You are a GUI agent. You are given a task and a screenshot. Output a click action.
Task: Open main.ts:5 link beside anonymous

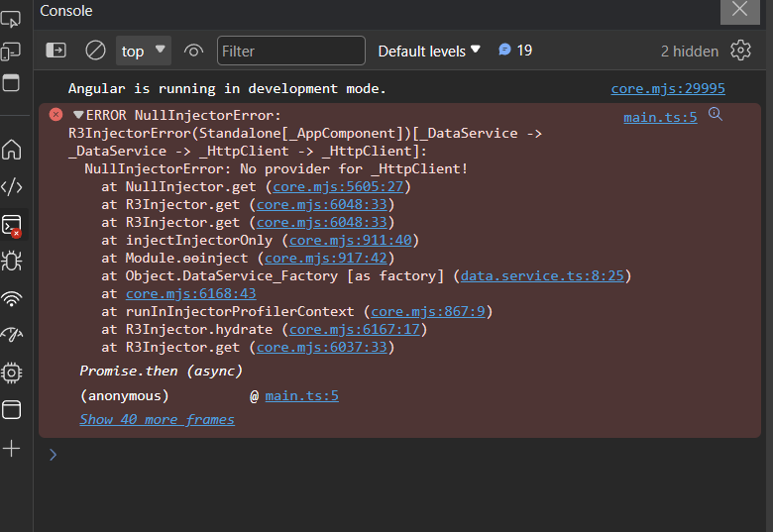coord(301,396)
